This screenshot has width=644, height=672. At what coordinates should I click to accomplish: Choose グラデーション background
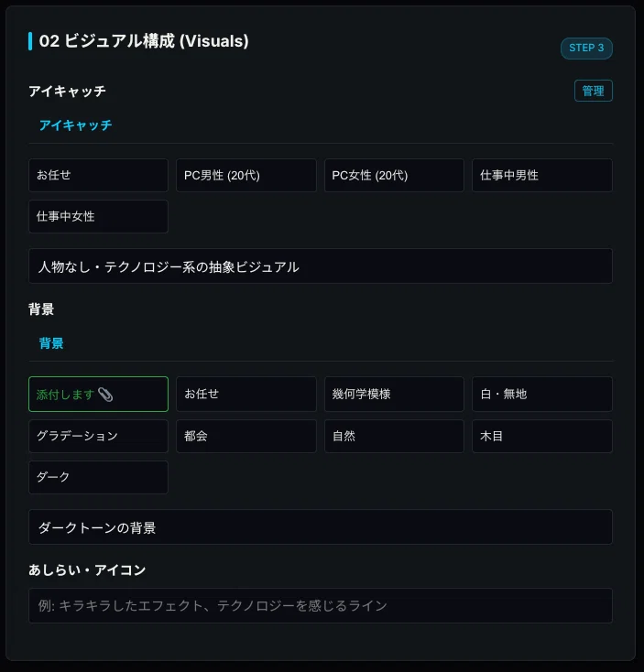coord(98,437)
